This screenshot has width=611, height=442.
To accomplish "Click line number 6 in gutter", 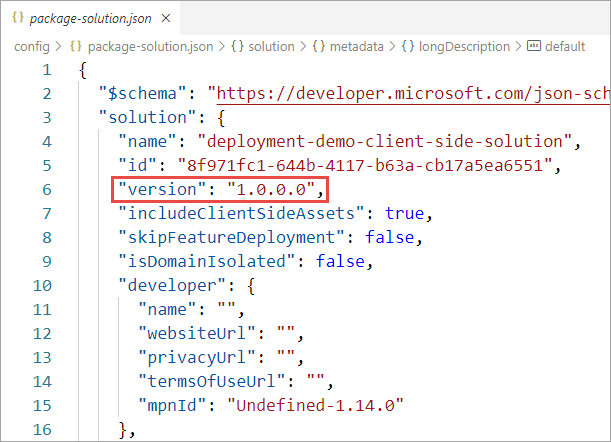I will tap(47, 190).
